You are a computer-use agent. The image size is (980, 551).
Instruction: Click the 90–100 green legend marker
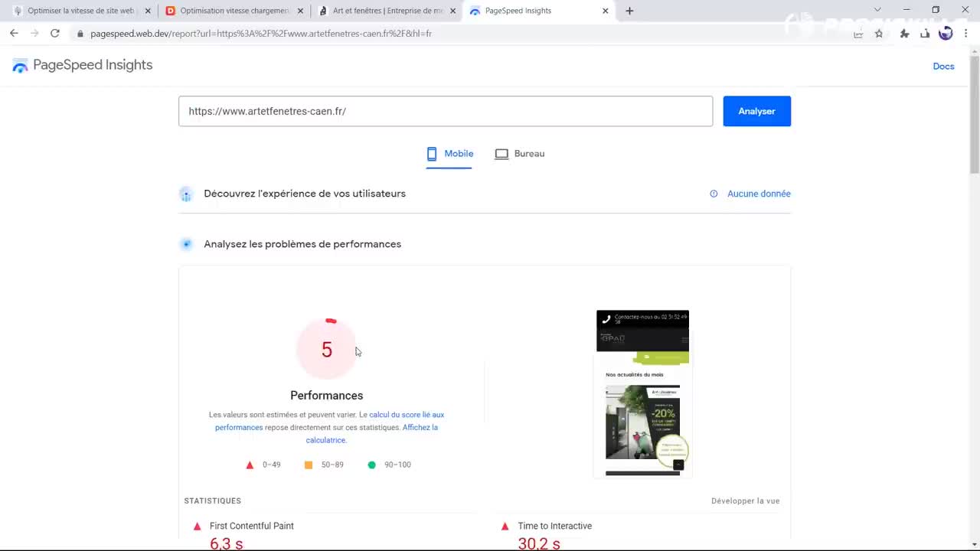tap(372, 465)
